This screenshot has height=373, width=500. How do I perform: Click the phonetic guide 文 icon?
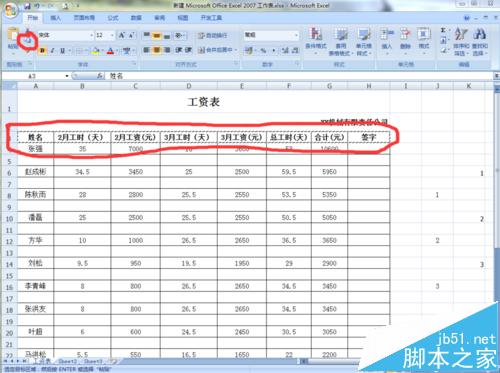[x=127, y=51]
